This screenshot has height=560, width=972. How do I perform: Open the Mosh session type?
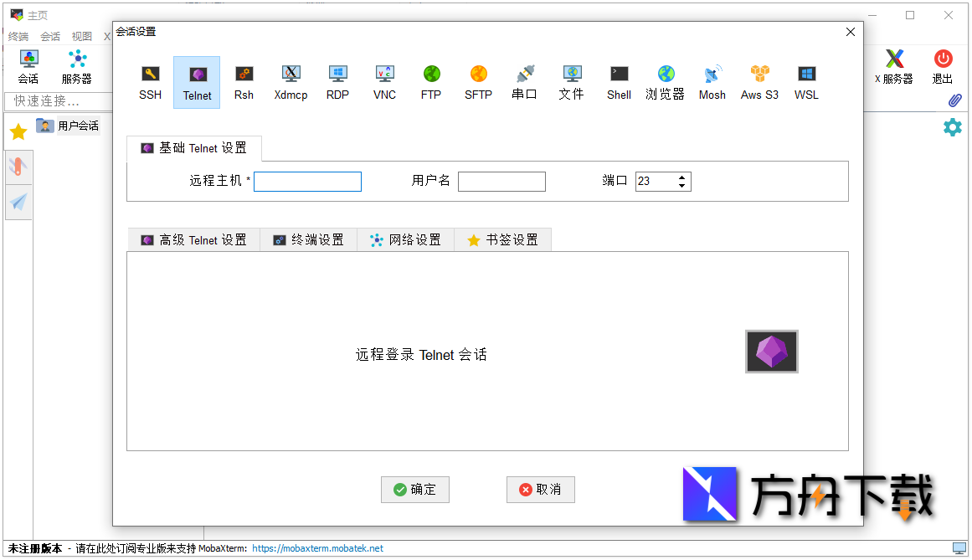click(x=712, y=82)
